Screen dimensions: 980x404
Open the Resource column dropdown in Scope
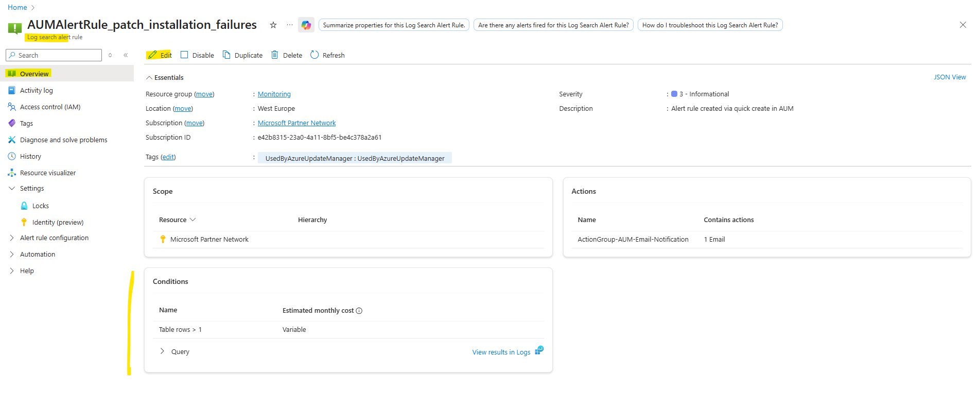coord(193,220)
